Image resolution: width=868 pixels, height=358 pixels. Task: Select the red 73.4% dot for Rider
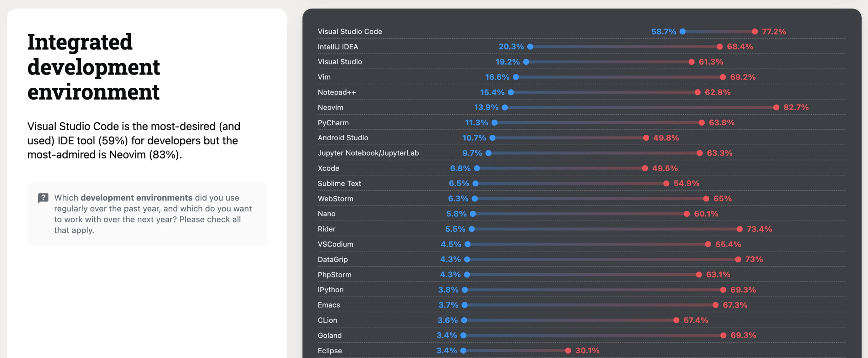(739, 229)
